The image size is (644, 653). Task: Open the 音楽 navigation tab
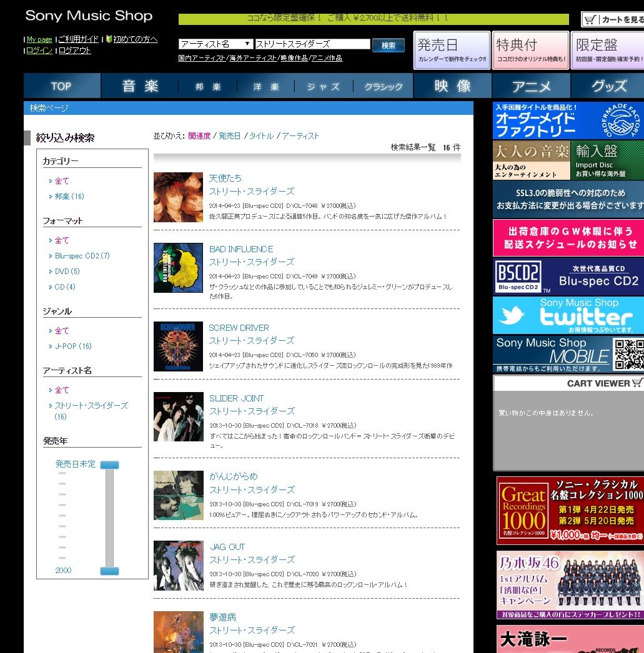click(x=140, y=86)
